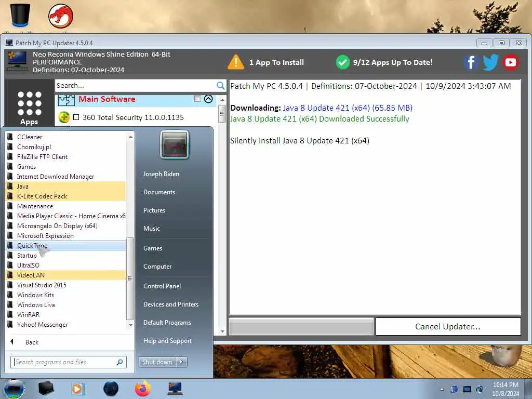Image resolution: width=532 pixels, height=399 pixels.
Task: Open the red dragon desktop shortcut
Action: (61, 16)
